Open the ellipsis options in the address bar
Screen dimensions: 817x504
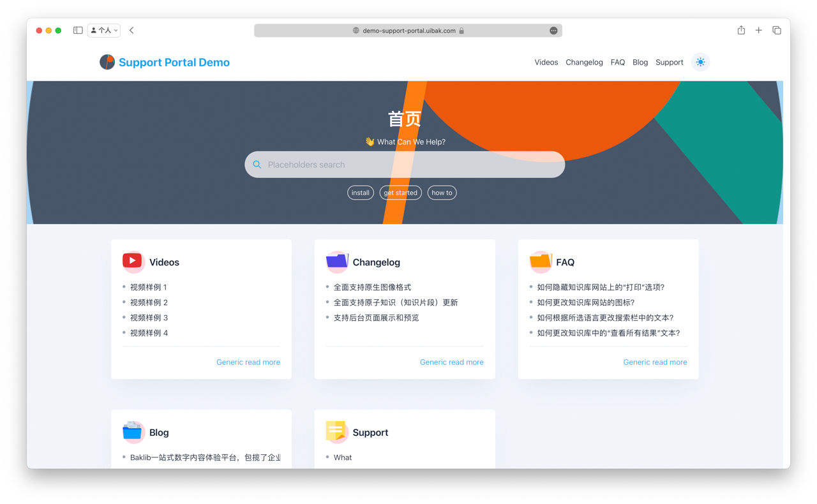coord(554,30)
